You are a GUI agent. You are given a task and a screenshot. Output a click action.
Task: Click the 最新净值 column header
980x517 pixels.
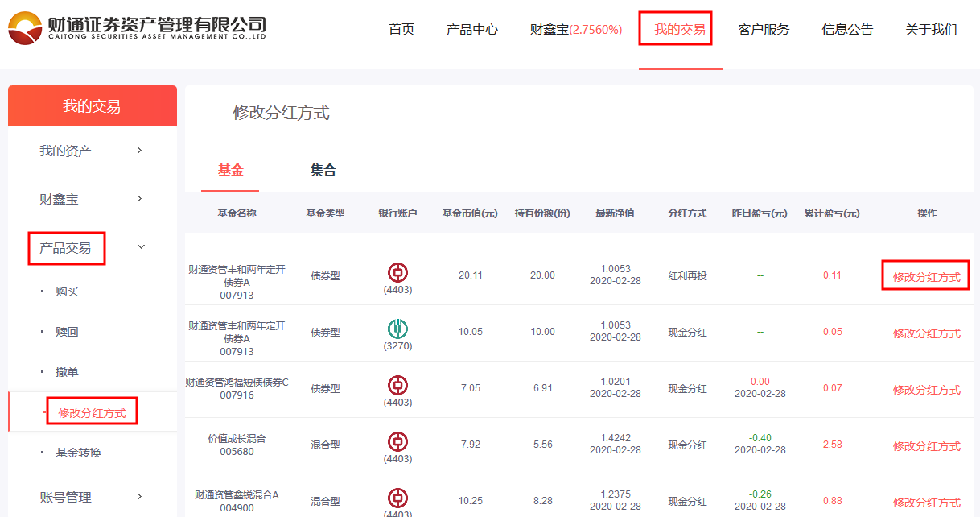coord(615,213)
